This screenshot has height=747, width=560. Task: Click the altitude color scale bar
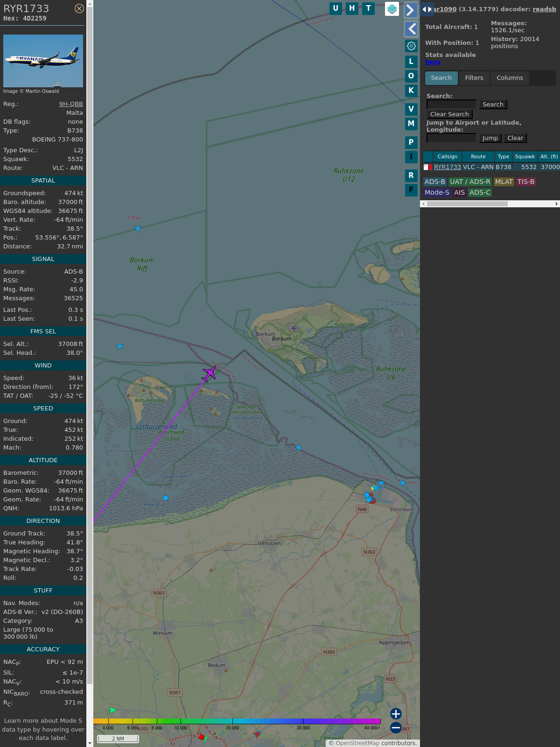pos(237,721)
